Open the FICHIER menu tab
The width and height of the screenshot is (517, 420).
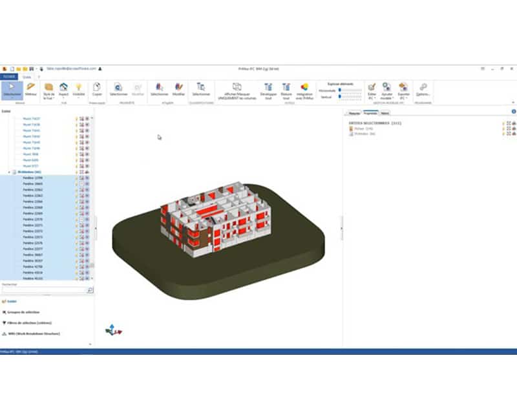click(x=9, y=76)
